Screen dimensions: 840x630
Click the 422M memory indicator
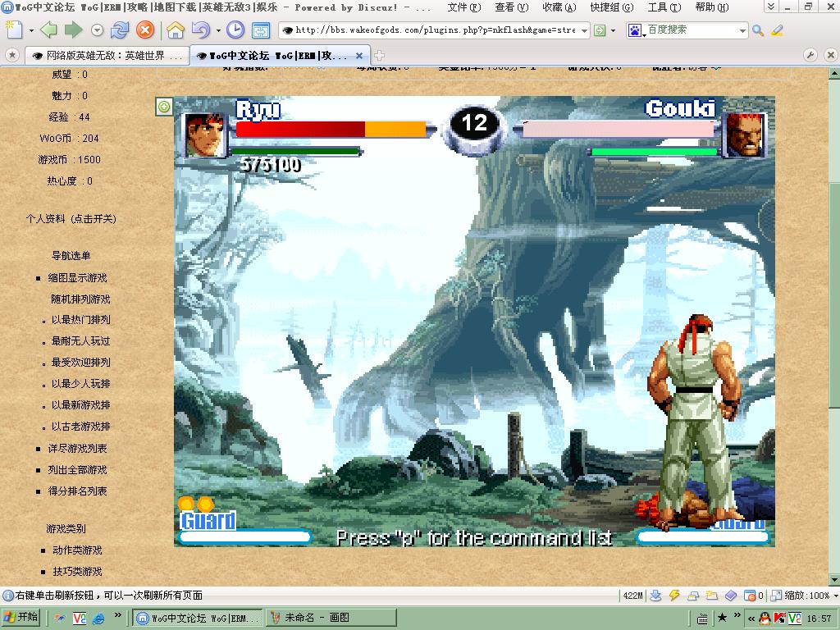pyautogui.click(x=632, y=596)
